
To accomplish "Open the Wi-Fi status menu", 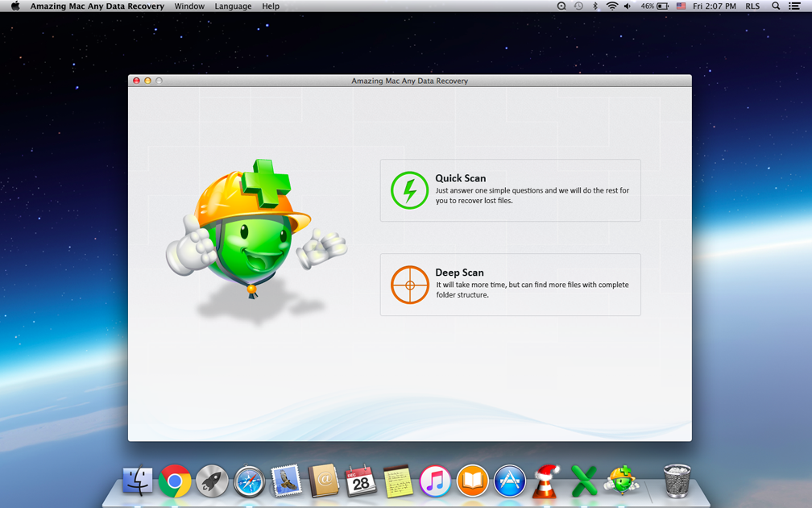I will point(612,6).
